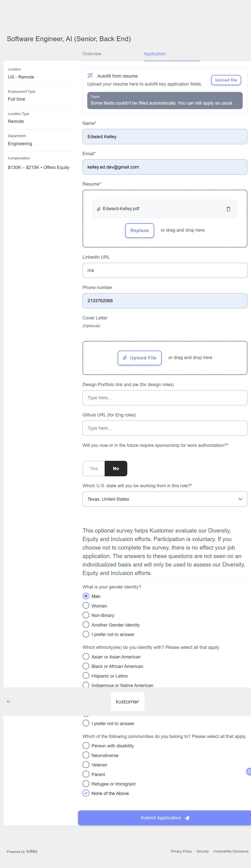The height and width of the screenshot is (868, 251).
Task: Select Yes for sponsorship requirement
Action: [x=94, y=468]
